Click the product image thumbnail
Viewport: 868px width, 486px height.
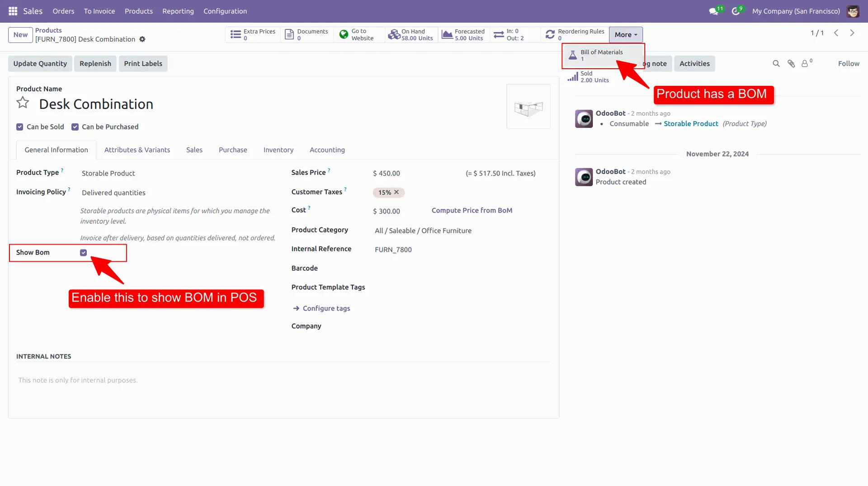click(528, 107)
